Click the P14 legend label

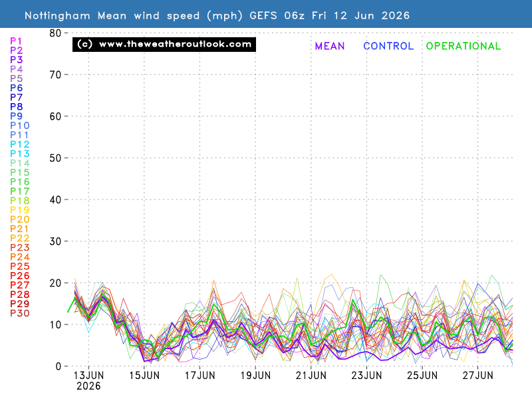click(x=20, y=163)
